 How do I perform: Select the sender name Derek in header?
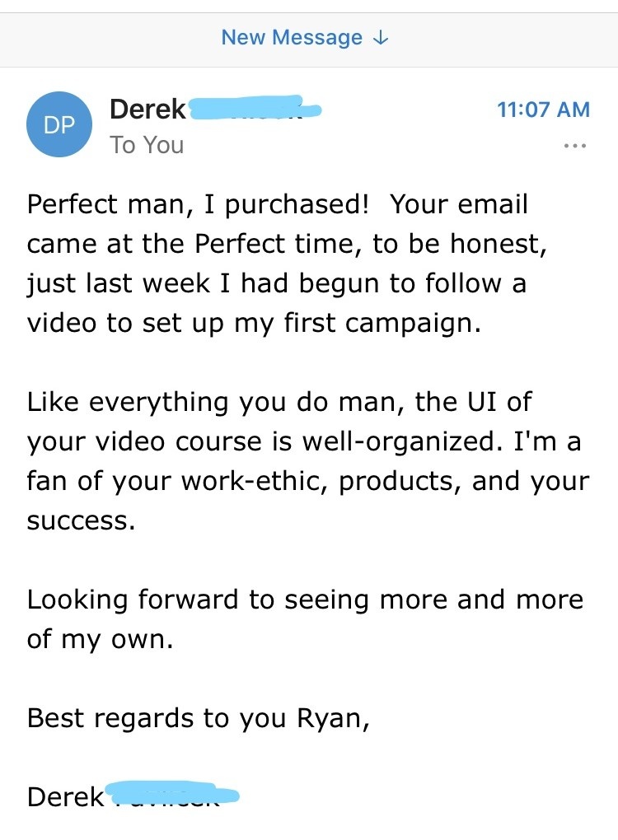tap(147, 109)
